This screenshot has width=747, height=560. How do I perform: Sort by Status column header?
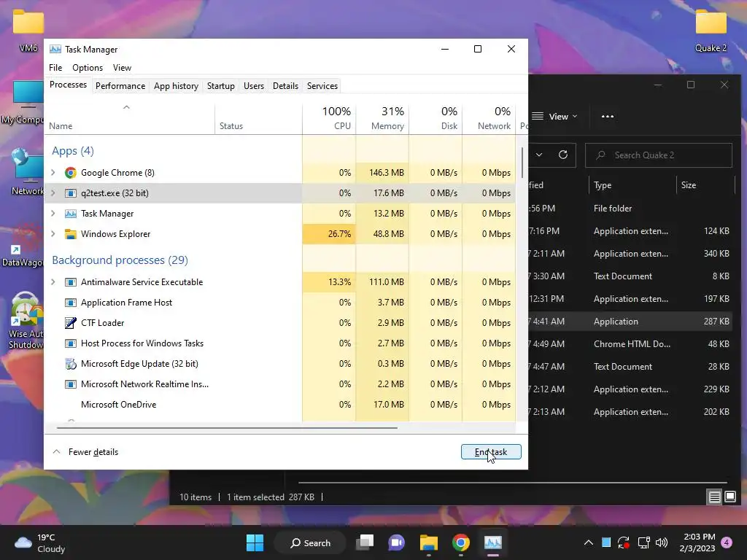coord(259,118)
